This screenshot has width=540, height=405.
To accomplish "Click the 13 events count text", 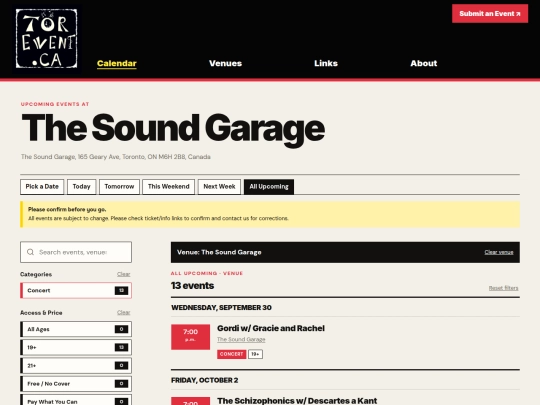I will pos(192,285).
